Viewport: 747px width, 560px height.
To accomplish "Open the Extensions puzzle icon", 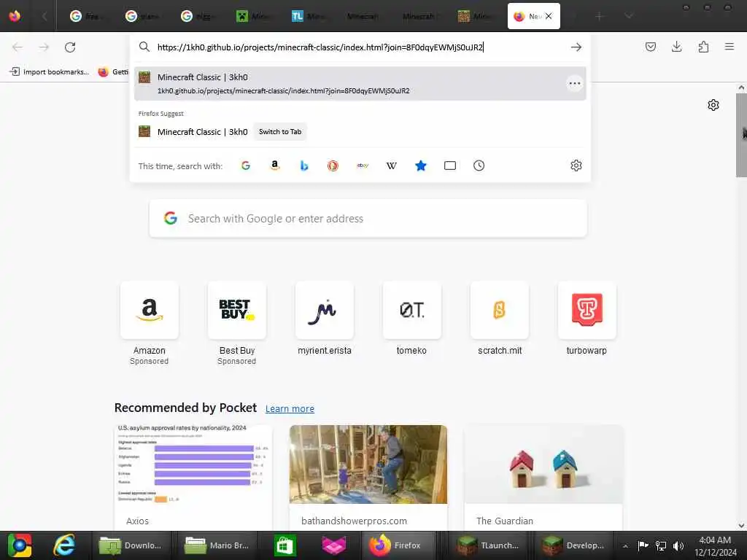I will coord(703,47).
